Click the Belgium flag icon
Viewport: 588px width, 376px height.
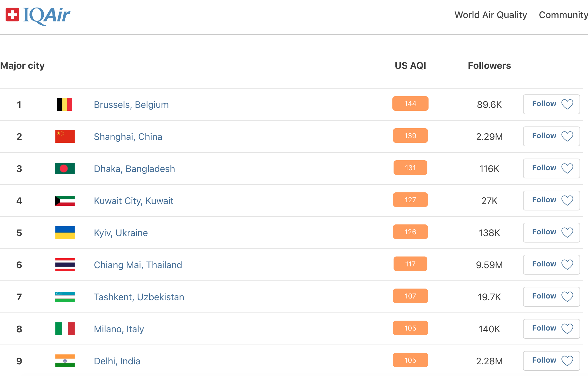point(65,104)
